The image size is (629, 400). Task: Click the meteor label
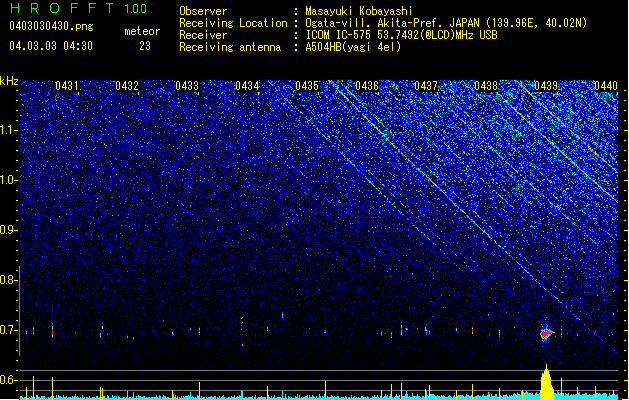pos(142,31)
